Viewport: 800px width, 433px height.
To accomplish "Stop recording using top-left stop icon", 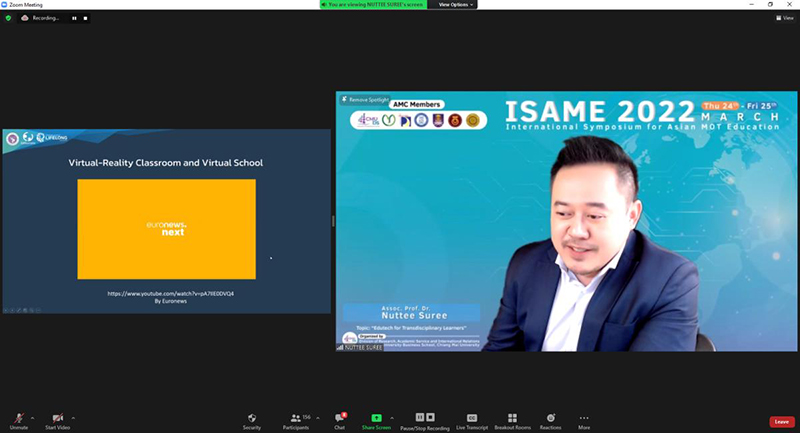I will tap(85, 18).
